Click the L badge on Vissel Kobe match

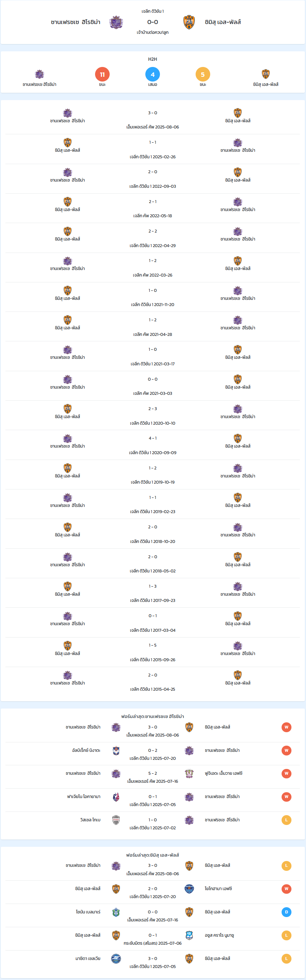[287, 820]
